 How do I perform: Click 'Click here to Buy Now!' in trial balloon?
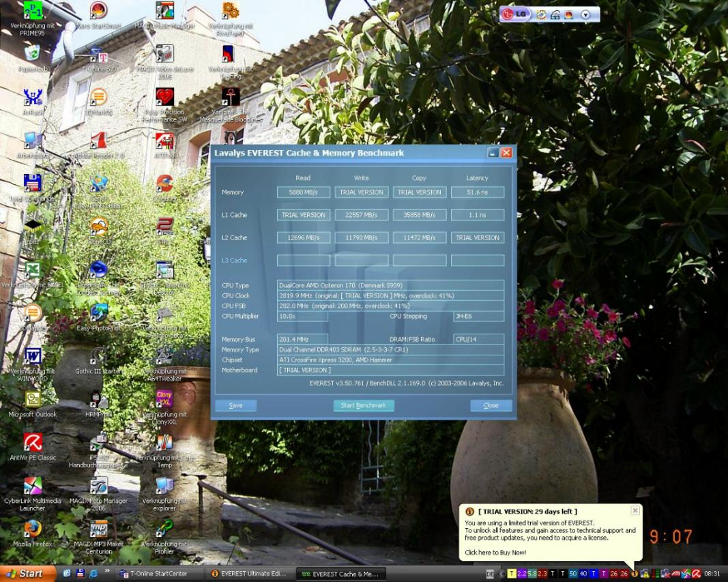coord(495,552)
